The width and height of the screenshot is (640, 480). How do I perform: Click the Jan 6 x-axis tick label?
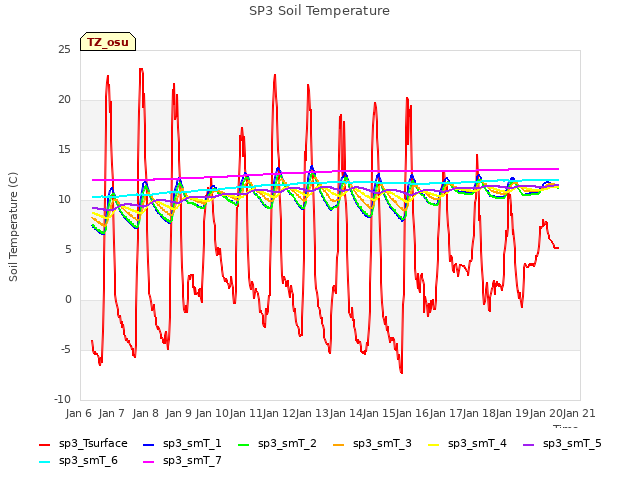pos(78,413)
